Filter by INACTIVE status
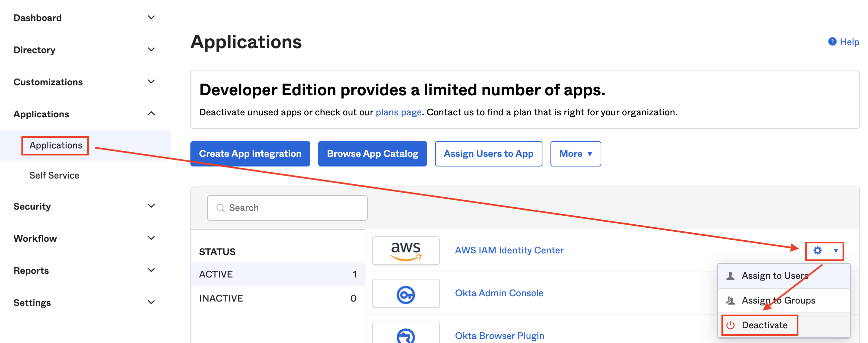Screen dimensions: 868x343 278,298
